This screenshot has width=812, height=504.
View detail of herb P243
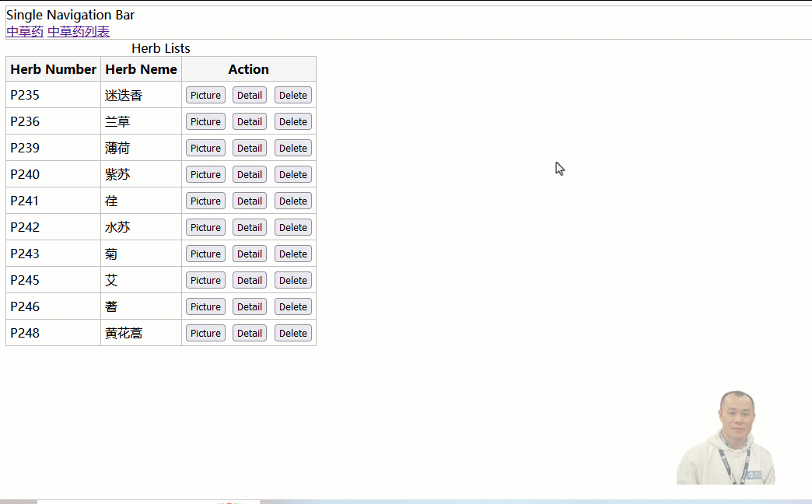coord(250,254)
